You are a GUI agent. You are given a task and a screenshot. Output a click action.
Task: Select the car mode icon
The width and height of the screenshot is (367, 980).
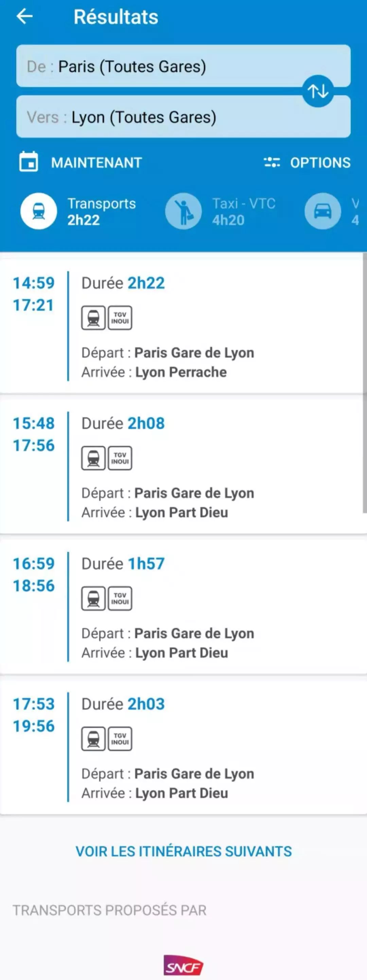322,211
